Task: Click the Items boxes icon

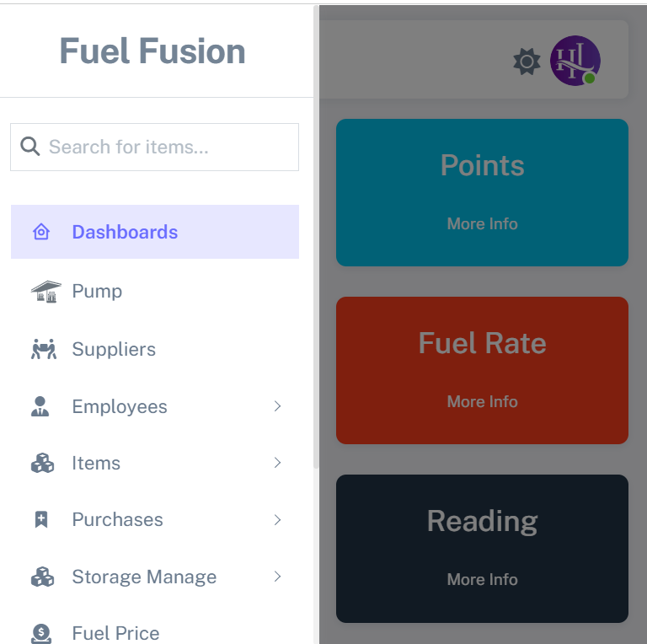Action: pos(42,464)
